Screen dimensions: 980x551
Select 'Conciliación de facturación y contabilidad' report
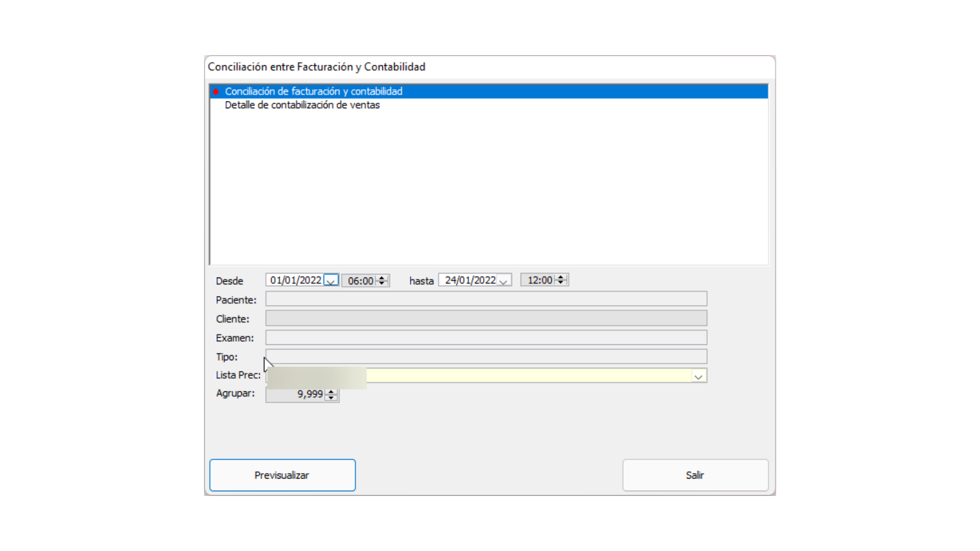[313, 91]
